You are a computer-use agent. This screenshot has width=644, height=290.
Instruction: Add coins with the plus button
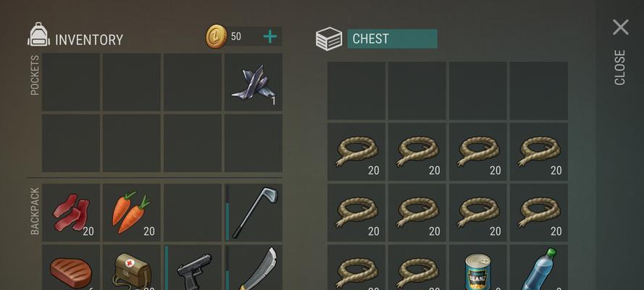(x=269, y=36)
